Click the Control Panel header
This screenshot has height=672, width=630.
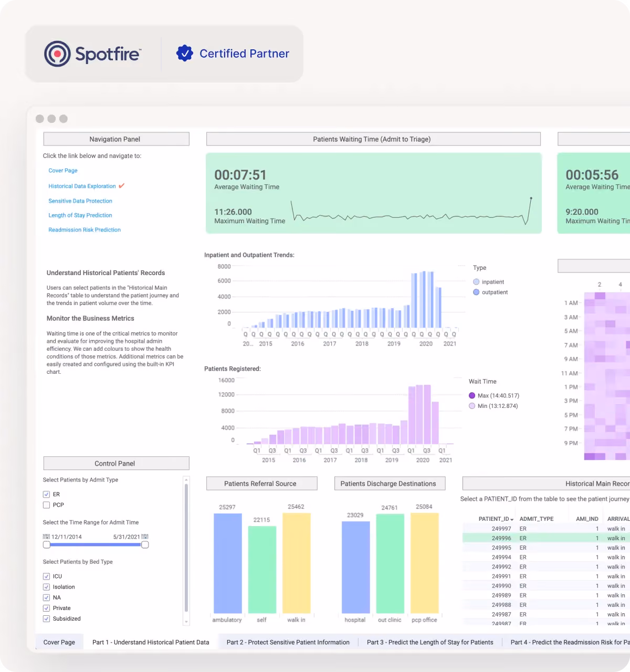tap(116, 464)
